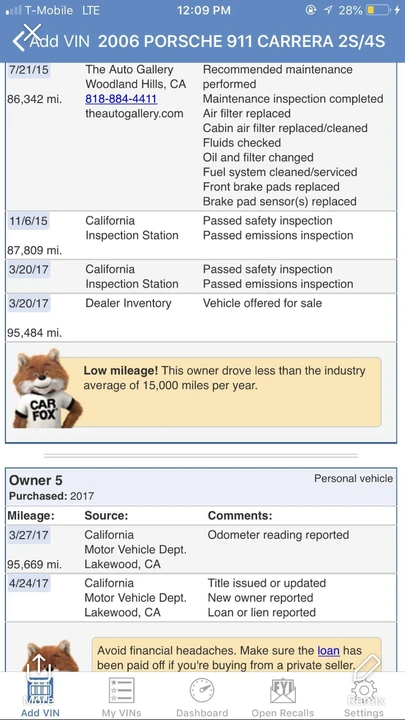405x720 pixels.
Task: Tap the 7/21/15 service date entry
Action: pos(28,70)
